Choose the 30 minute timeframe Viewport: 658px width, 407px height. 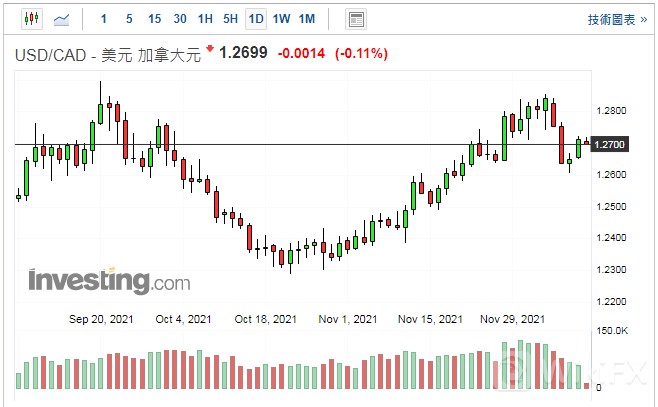click(180, 19)
